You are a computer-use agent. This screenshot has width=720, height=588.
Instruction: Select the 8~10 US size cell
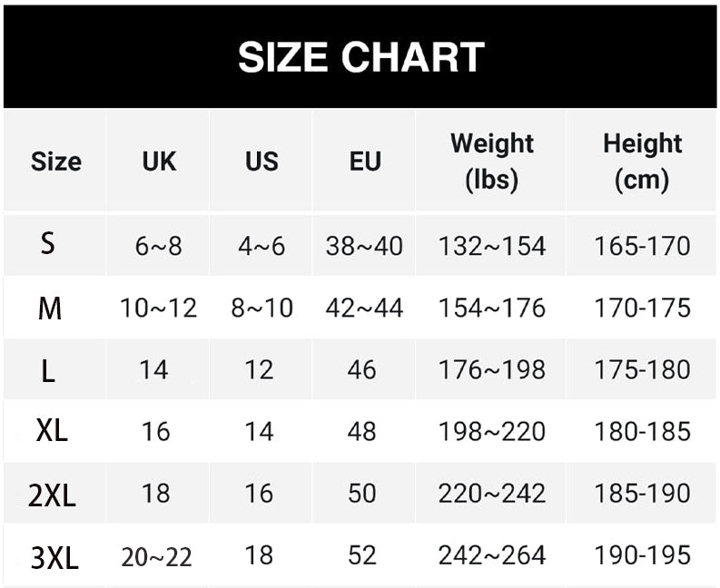pyautogui.click(x=261, y=308)
